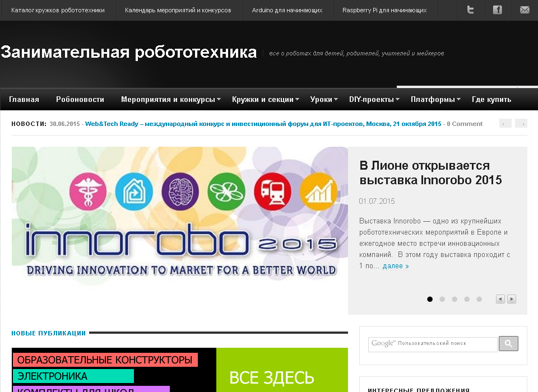Select second slider dot
The image size is (538, 392).
click(x=442, y=299)
